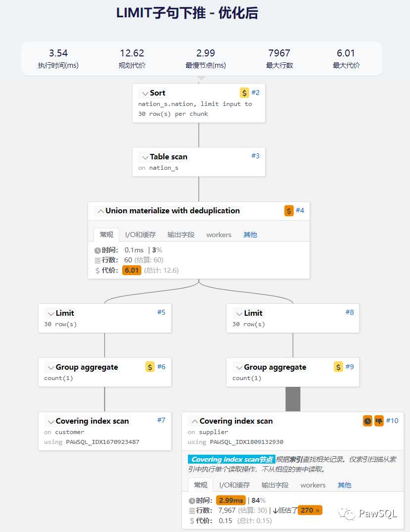Click the orange cost icon on Union materialize node
The image size is (410, 532).
click(x=289, y=211)
